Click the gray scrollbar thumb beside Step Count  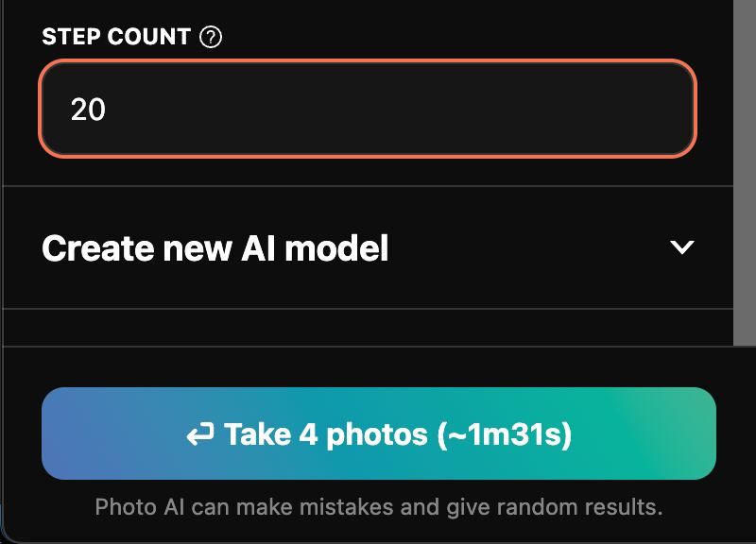tap(745, 172)
